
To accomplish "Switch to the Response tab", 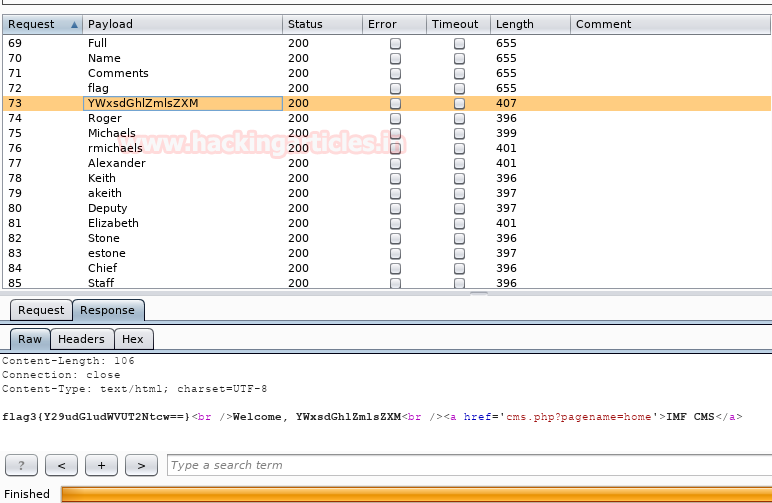I will tap(108, 310).
